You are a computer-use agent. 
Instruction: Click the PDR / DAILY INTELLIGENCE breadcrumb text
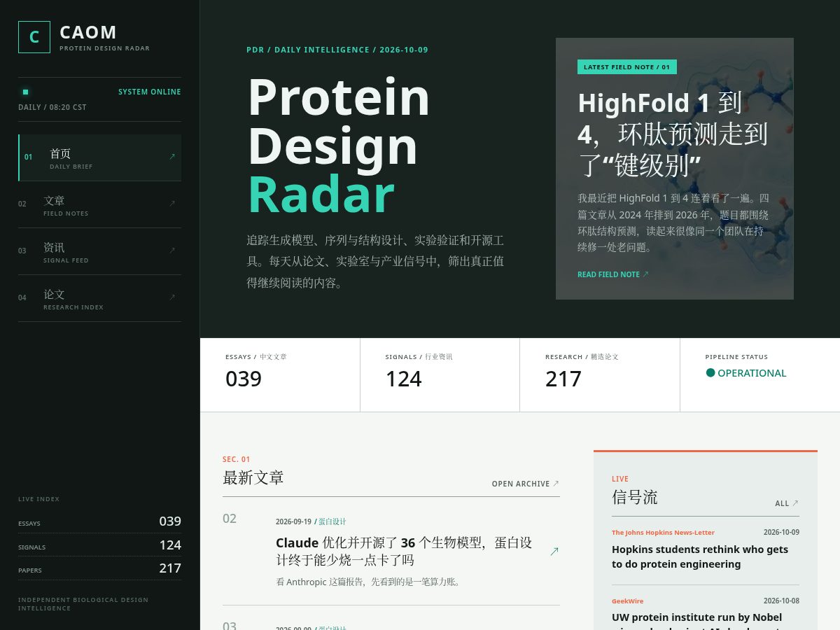pos(337,50)
